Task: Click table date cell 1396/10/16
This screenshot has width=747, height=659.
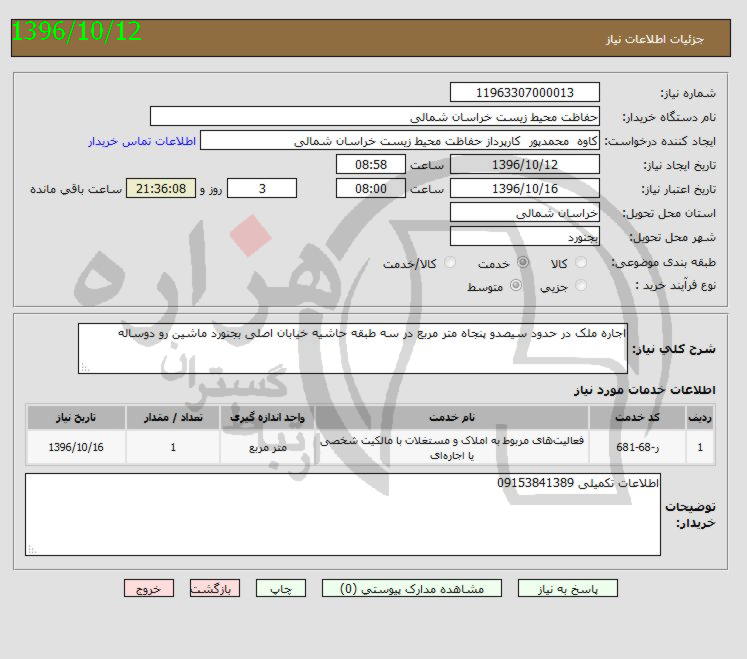Action: click(76, 447)
